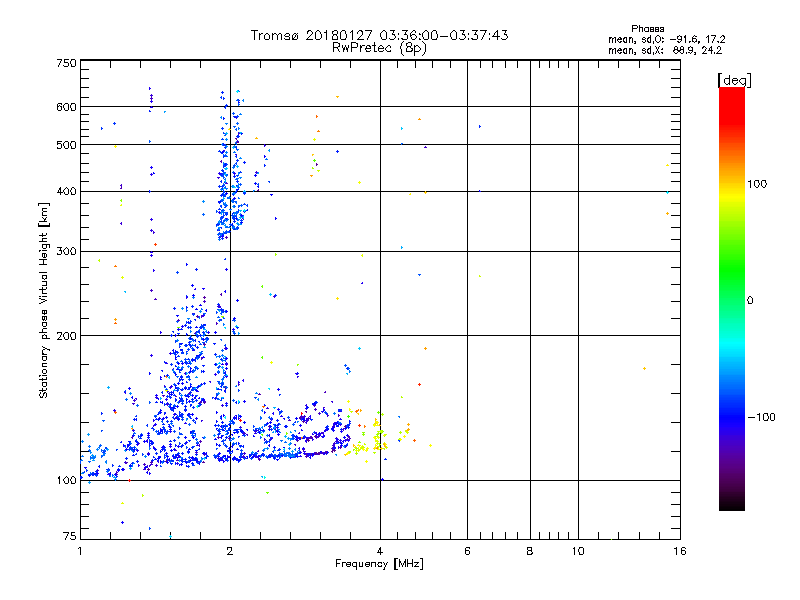Click the y-axis '300' tick label
The width and height of the screenshot is (800, 600).
[x=66, y=252]
